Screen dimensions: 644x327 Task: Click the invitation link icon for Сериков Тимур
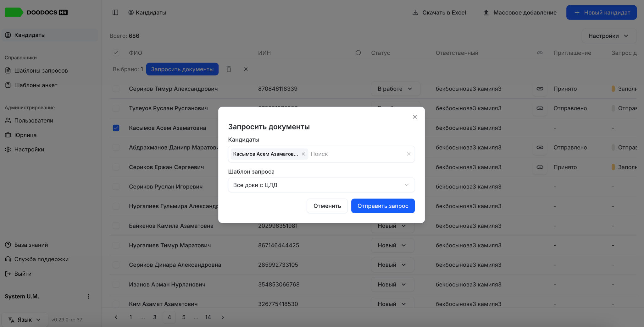coord(540,89)
